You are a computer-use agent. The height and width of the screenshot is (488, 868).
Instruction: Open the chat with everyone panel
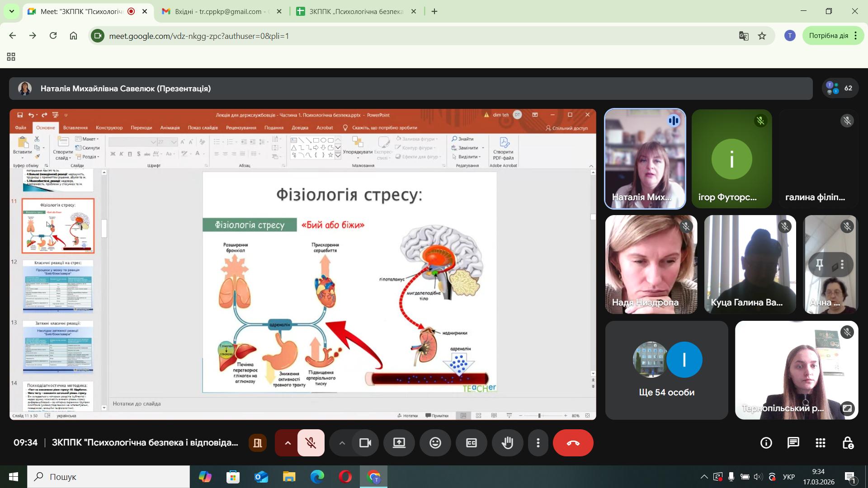point(793,443)
